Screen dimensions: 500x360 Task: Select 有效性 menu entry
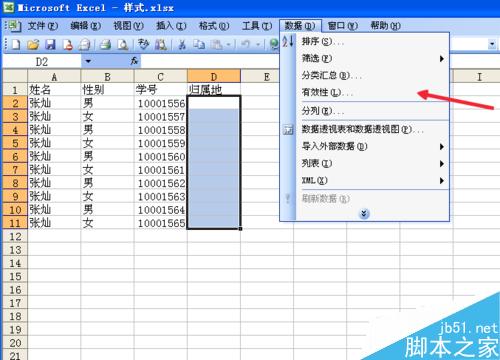tap(372, 92)
